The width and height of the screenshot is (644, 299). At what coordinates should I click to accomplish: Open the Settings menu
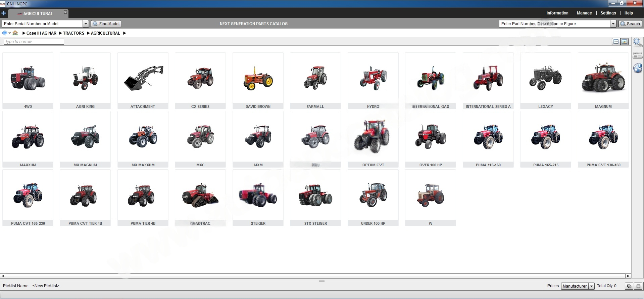click(x=608, y=13)
